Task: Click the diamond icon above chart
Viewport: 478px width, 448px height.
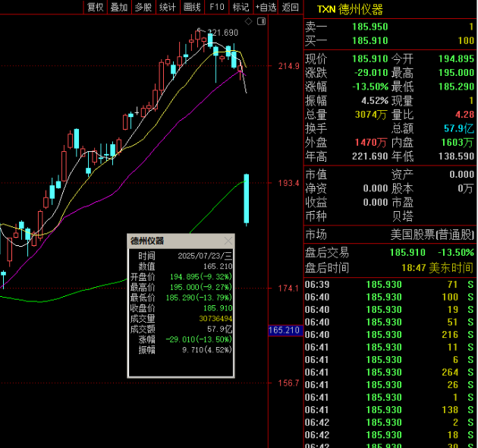Action: (248, 21)
